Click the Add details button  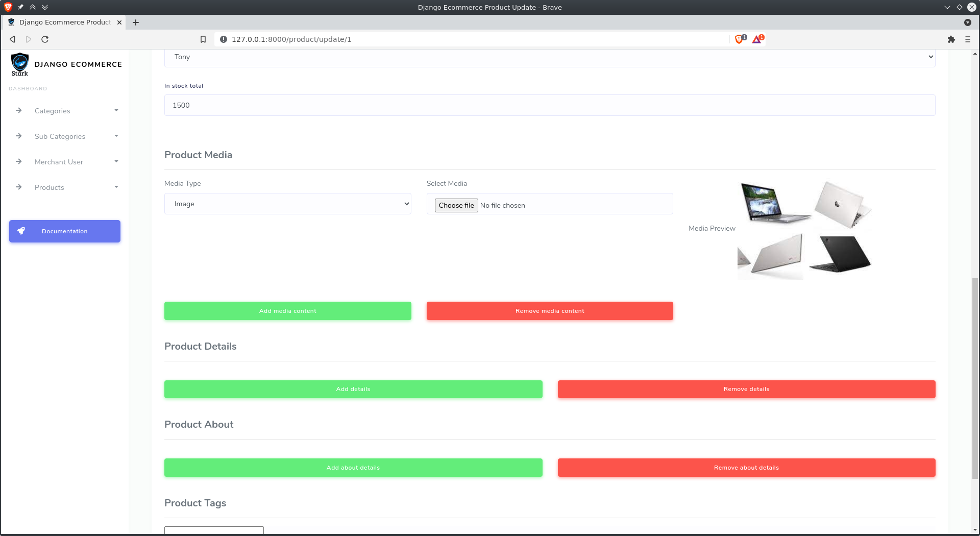point(353,388)
